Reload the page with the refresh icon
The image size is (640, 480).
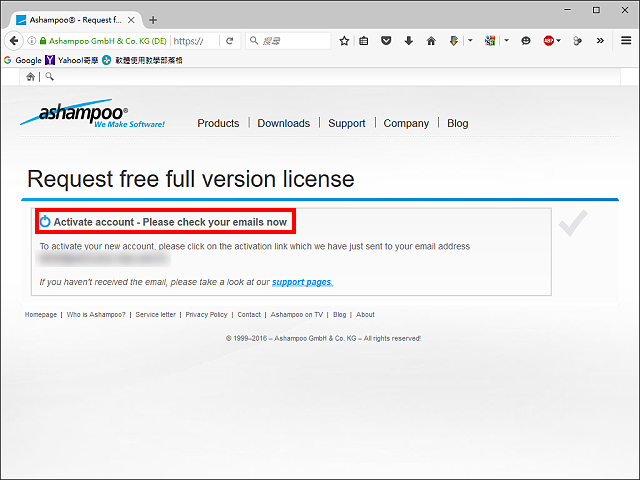click(x=230, y=41)
